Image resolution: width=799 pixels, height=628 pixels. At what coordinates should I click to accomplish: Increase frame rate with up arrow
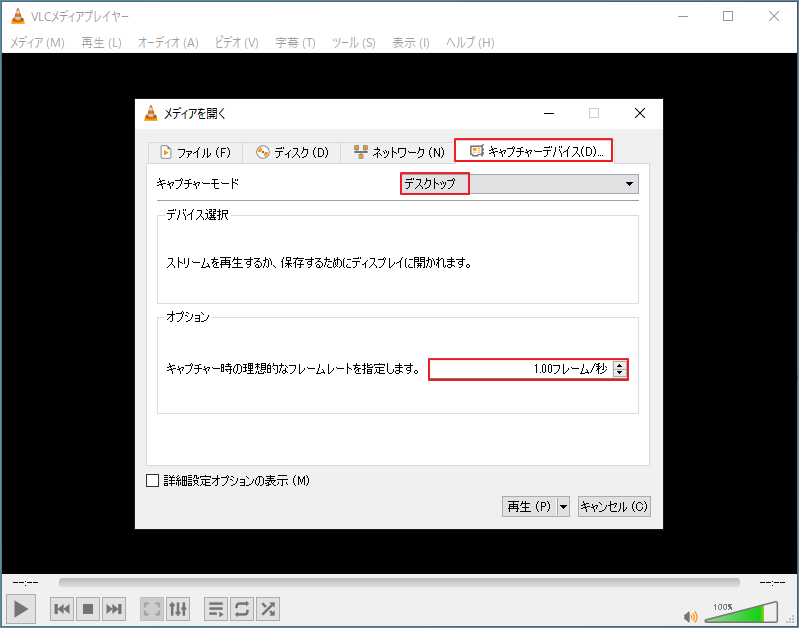[620, 365]
